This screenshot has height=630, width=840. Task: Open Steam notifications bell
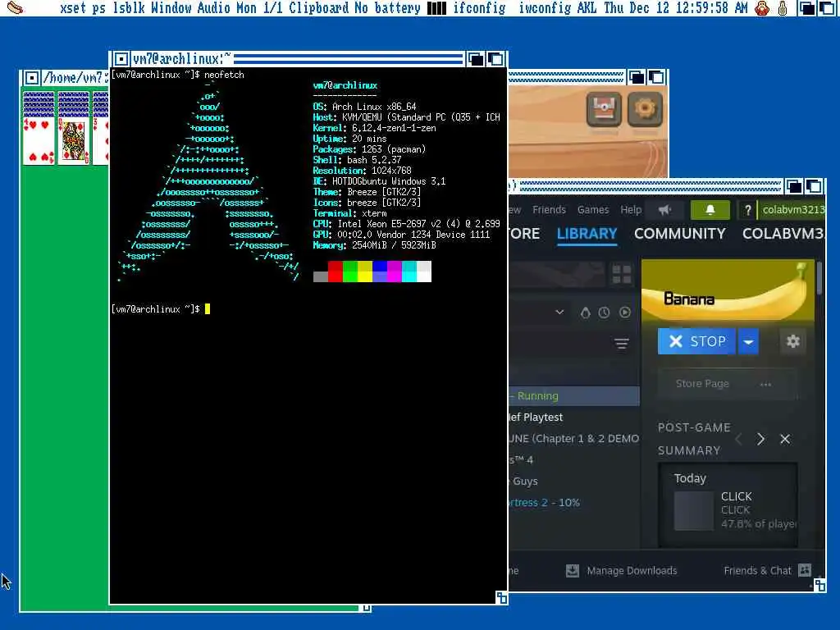coord(710,209)
